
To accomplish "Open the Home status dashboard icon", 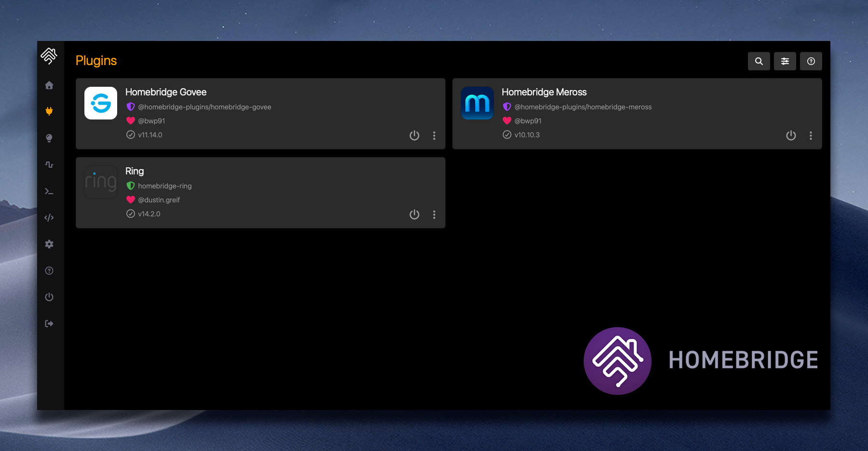I will (49, 85).
